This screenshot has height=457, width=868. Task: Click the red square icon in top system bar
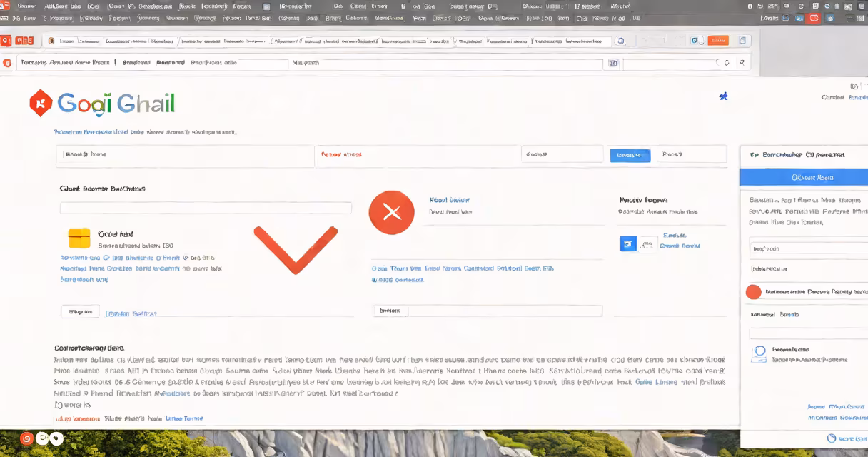tap(812, 17)
